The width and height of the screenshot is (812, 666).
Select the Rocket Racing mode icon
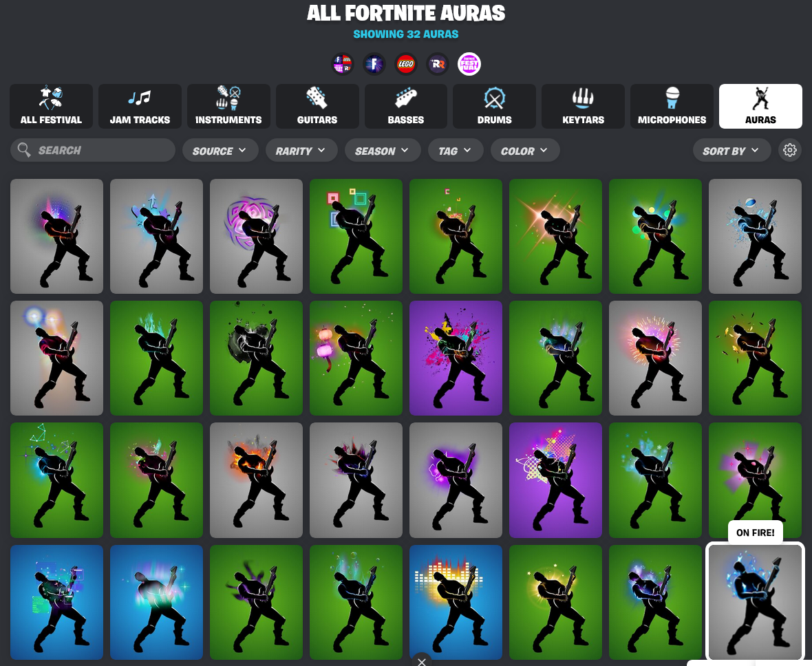[438, 64]
